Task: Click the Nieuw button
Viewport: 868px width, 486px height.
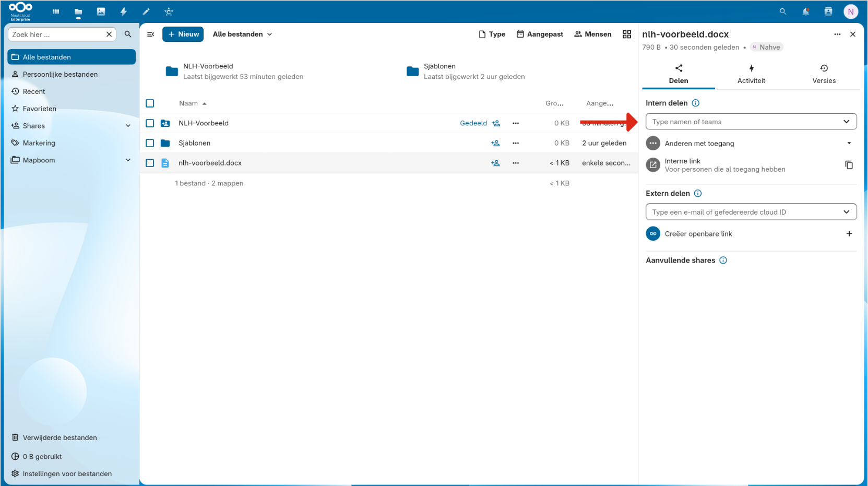Action: coord(183,34)
